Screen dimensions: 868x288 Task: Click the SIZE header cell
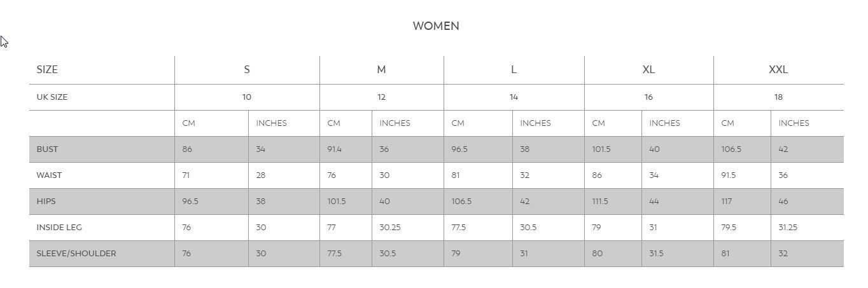[x=47, y=70]
